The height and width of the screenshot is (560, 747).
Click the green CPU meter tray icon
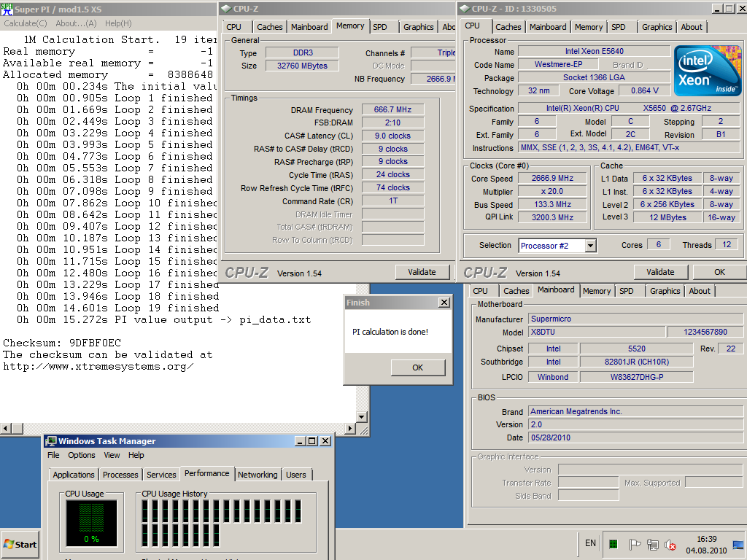coord(613,544)
